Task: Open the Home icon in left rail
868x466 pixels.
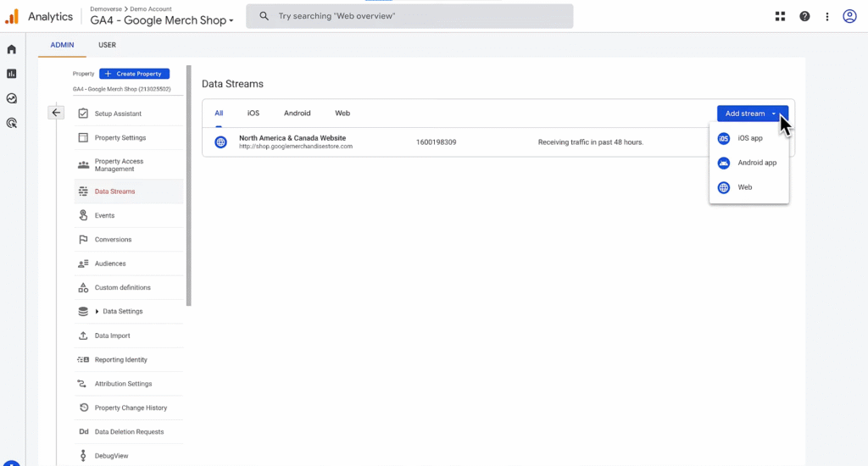Action: point(12,49)
